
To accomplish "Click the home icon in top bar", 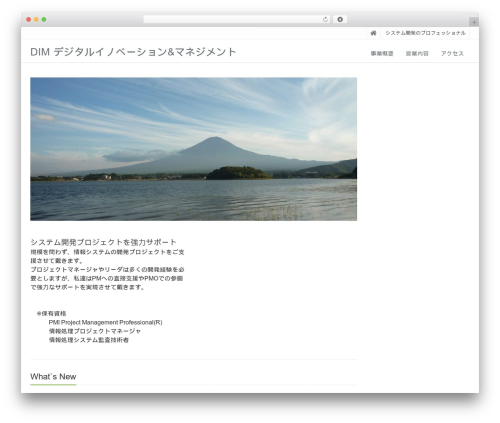I will pyautogui.click(x=373, y=33).
